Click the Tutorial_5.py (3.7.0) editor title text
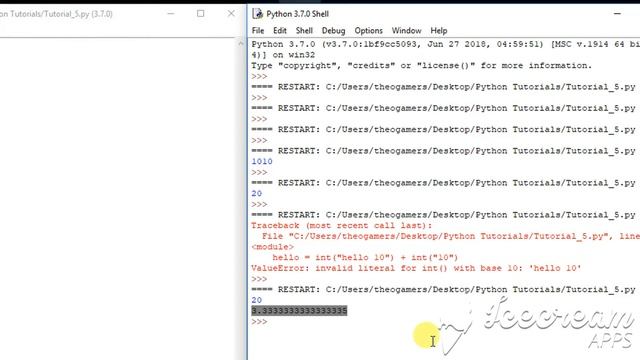640x360 pixels. [56, 14]
